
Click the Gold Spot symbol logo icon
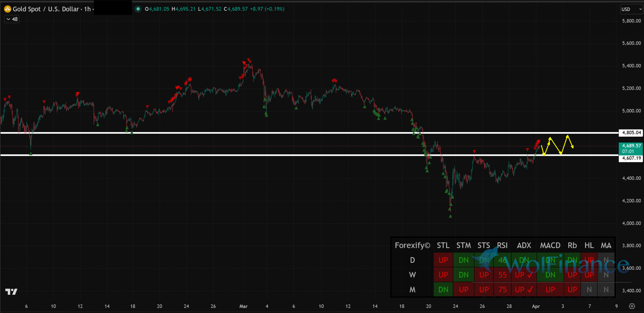point(7,9)
